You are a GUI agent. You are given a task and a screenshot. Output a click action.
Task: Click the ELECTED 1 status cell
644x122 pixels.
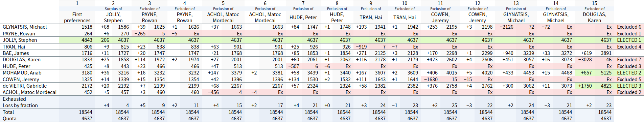click(x=629, y=40)
